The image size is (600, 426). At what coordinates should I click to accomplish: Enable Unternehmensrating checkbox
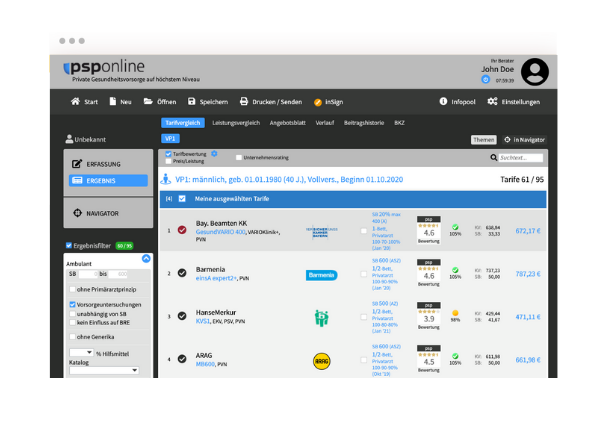239,157
